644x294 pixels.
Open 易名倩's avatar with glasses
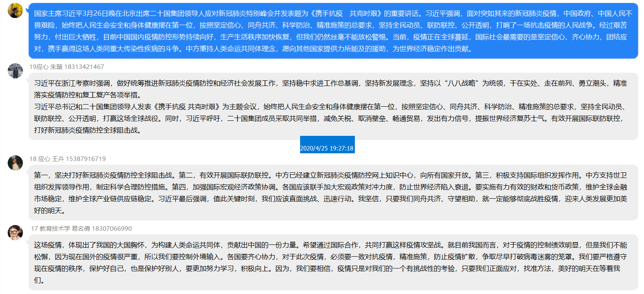15,233
